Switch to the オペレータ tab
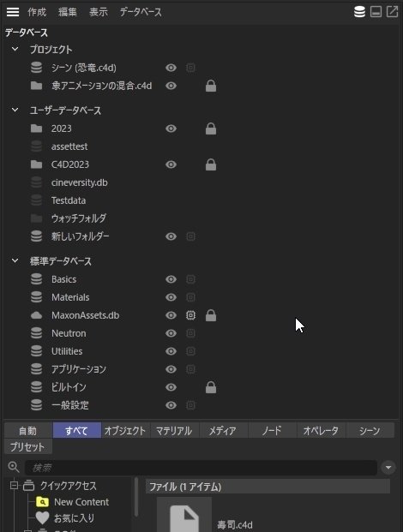Image resolution: width=403 pixels, height=532 pixels. coord(321,431)
